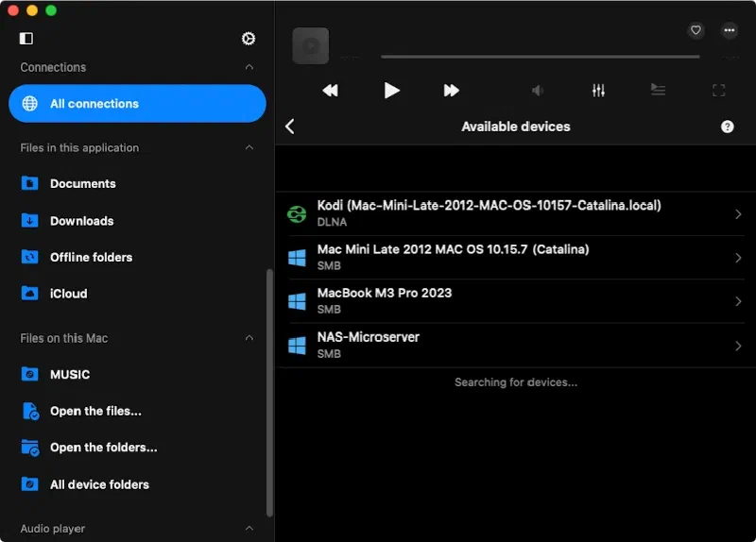The width and height of the screenshot is (756, 542).
Task: Skip to the next track
Action: coord(452,91)
